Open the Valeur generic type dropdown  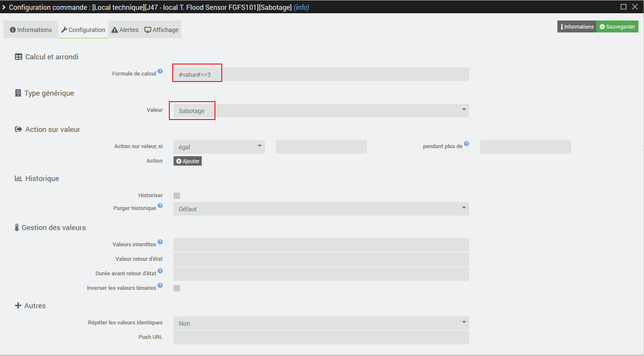pos(321,111)
